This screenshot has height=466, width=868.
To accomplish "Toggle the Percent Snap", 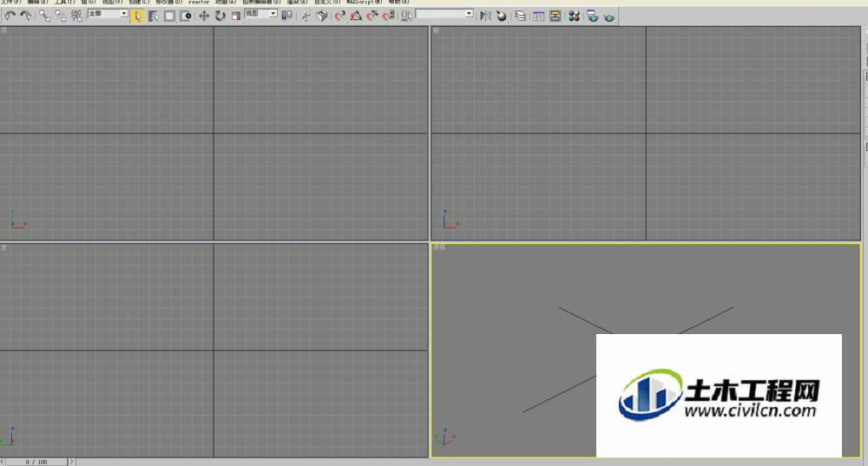I will pos(372,16).
